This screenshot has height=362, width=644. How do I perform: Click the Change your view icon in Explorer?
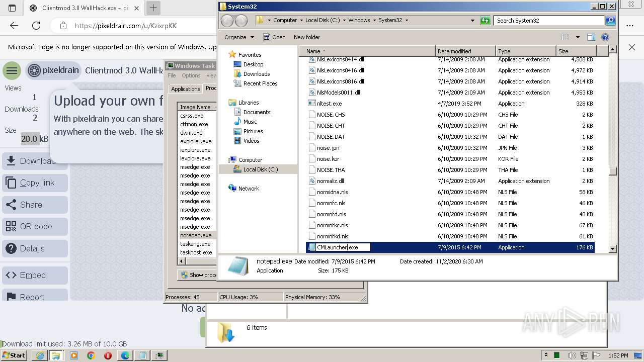point(566,37)
